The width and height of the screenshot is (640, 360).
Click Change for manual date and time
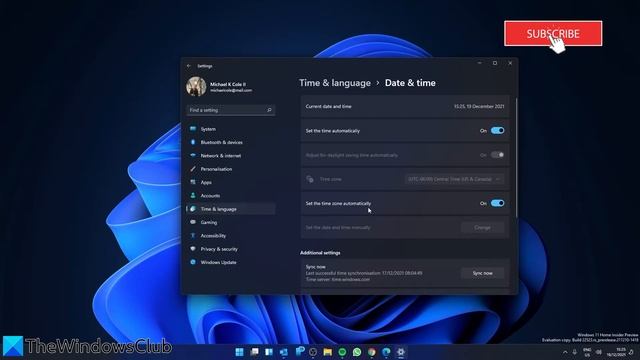point(482,228)
